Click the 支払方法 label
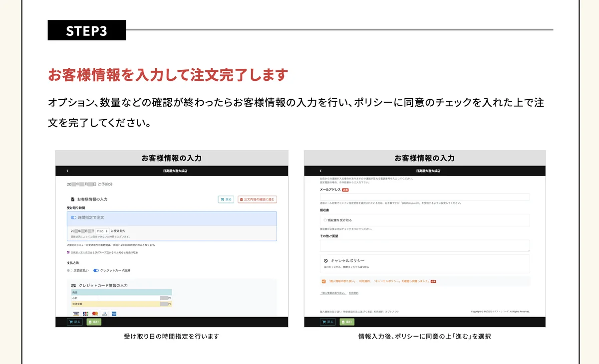This screenshot has height=364, width=599. pos(73,263)
